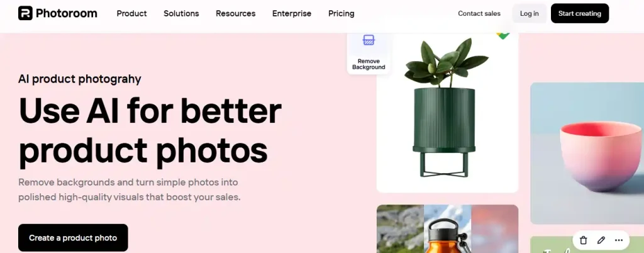644x253 pixels.
Task: Open the Product menu
Action: click(131, 14)
